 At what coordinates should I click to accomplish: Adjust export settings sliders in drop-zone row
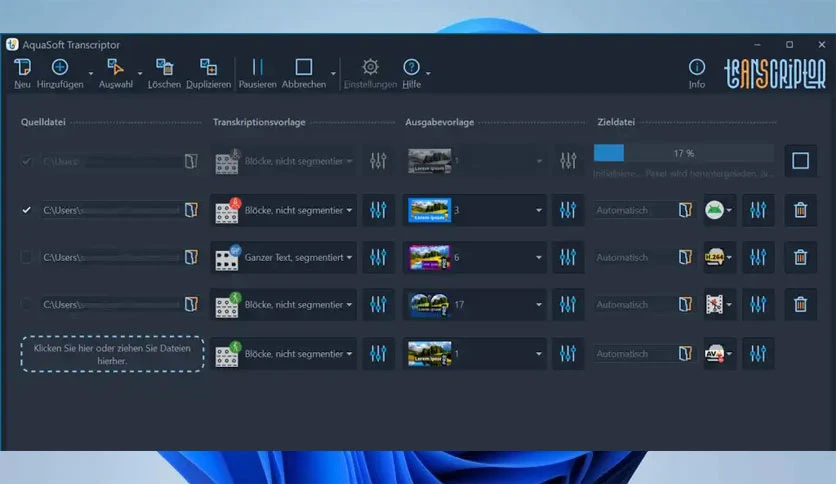pyautogui.click(x=758, y=353)
